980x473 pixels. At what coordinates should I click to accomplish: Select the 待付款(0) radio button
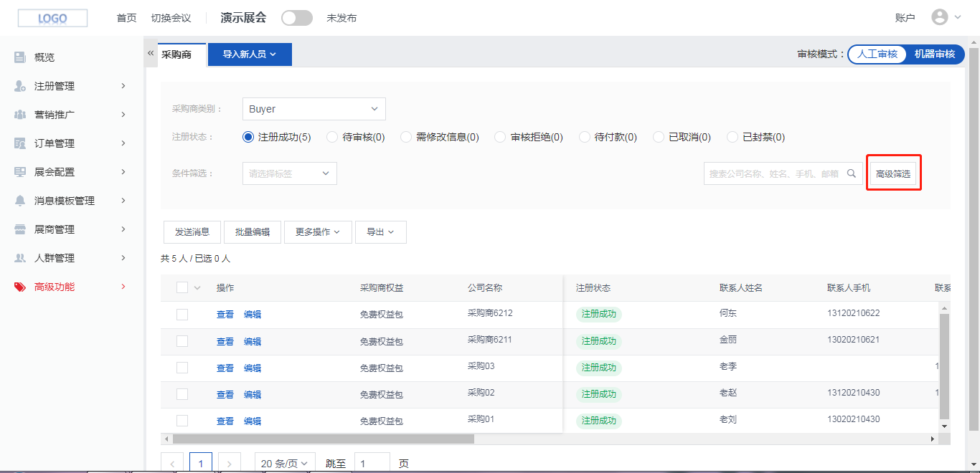tap(585, 137)
